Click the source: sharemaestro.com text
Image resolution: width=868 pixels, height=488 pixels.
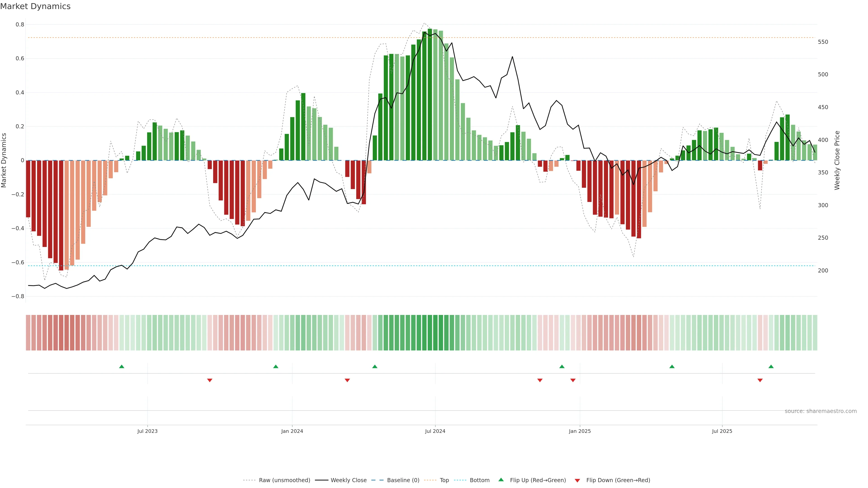pos(821,411)
